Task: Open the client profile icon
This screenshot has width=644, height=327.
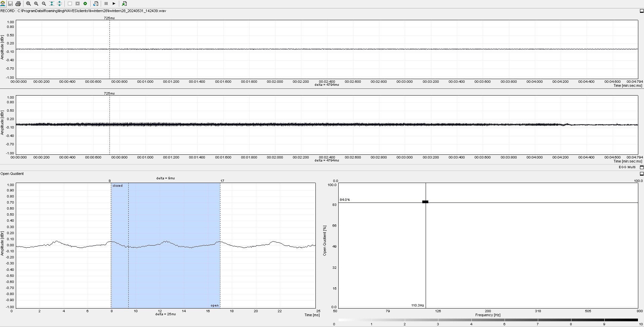Action: (3, 4)
